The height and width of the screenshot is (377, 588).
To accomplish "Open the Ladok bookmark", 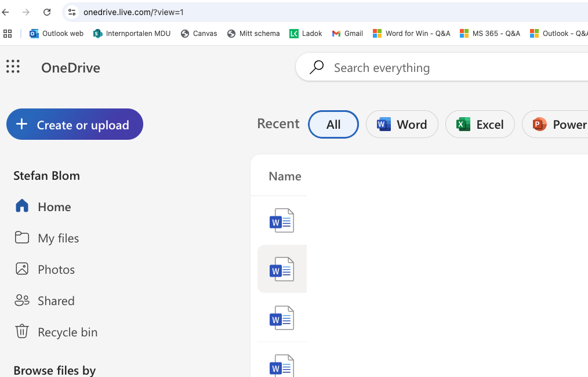I will pos(306,34).
